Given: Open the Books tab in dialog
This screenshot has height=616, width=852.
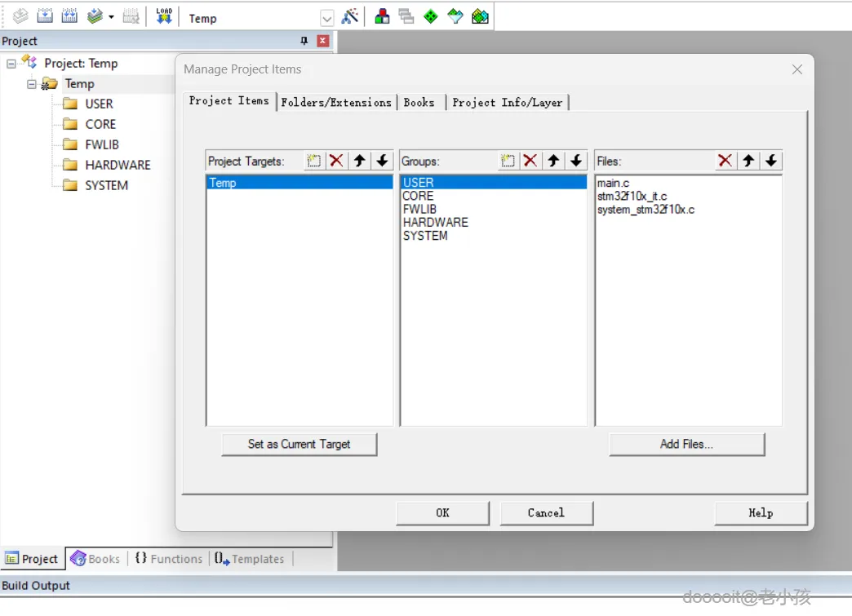Looking at the screenshot, I should pyautogui.click(x=419, y=103).
